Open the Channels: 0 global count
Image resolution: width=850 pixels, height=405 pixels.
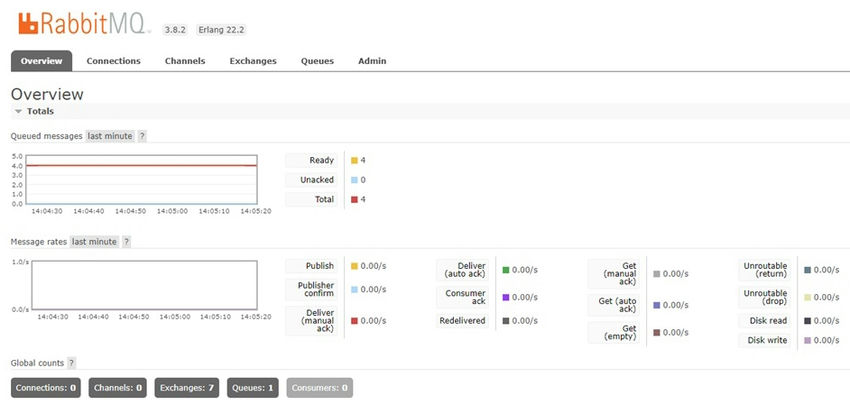pyautogui.click(x=118, y=388)
